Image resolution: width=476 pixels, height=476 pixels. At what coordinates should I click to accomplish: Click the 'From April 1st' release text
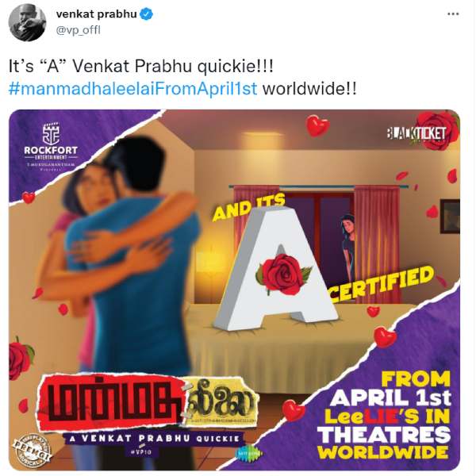pos(390,390)
